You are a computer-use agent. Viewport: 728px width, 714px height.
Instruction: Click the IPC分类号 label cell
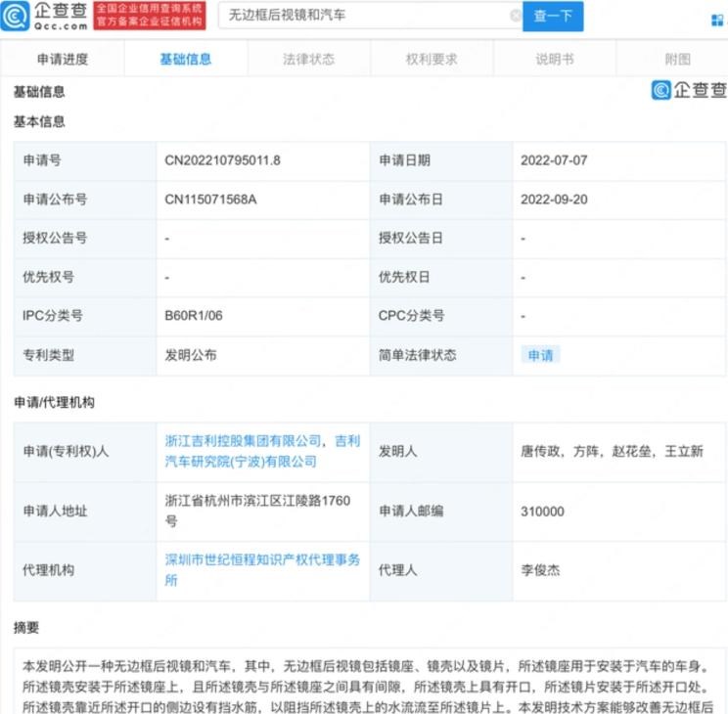pyautogui.click(x=85, y=316)
